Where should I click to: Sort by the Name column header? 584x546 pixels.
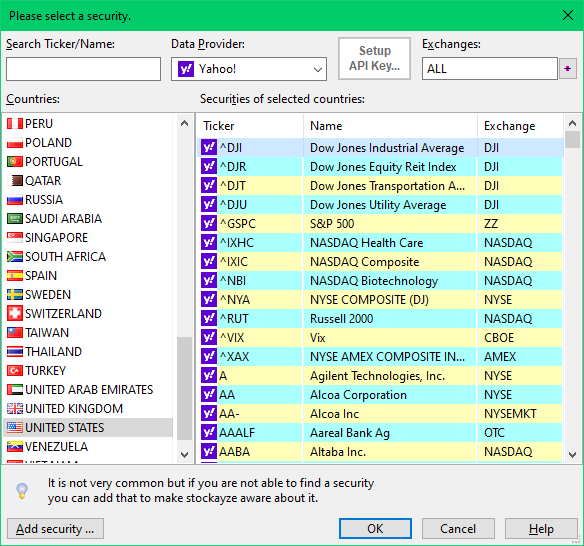click(390, 126)
